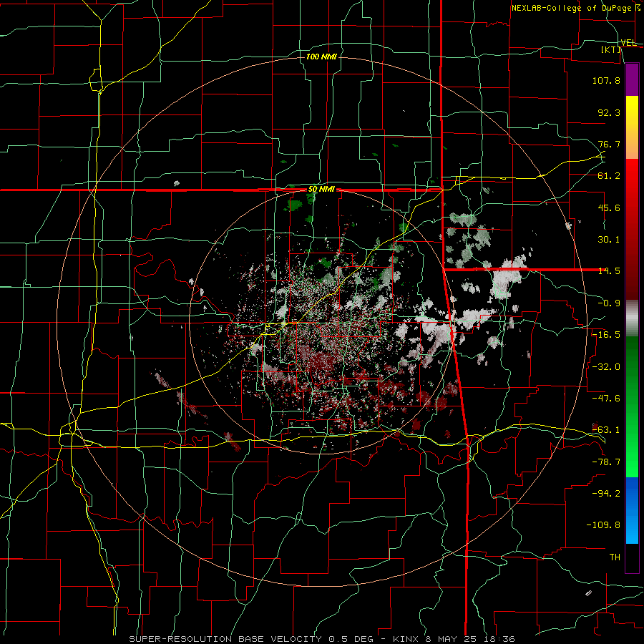Pick the -78.7 velocity scale value
644x644 pixels.
pos(606,462)
